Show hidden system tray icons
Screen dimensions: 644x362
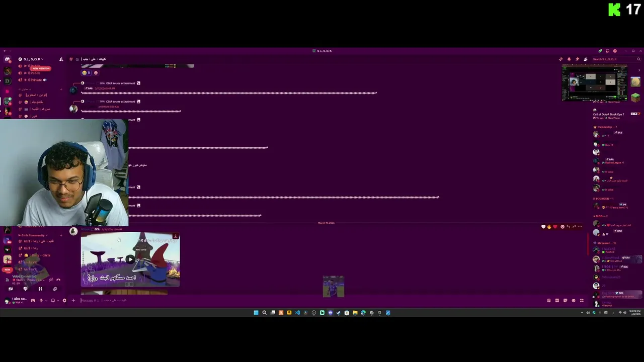582,313
